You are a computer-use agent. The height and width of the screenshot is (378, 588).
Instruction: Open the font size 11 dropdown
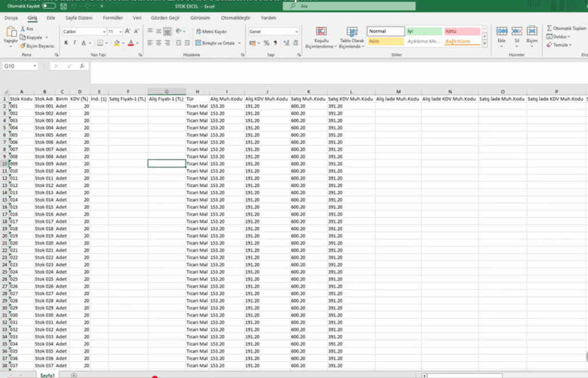point(120,32)
